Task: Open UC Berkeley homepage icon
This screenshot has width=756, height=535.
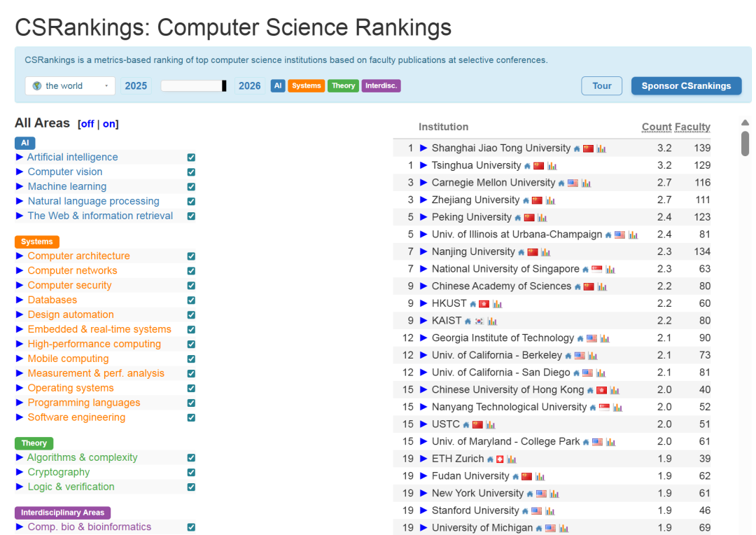Action: [568, 356]
